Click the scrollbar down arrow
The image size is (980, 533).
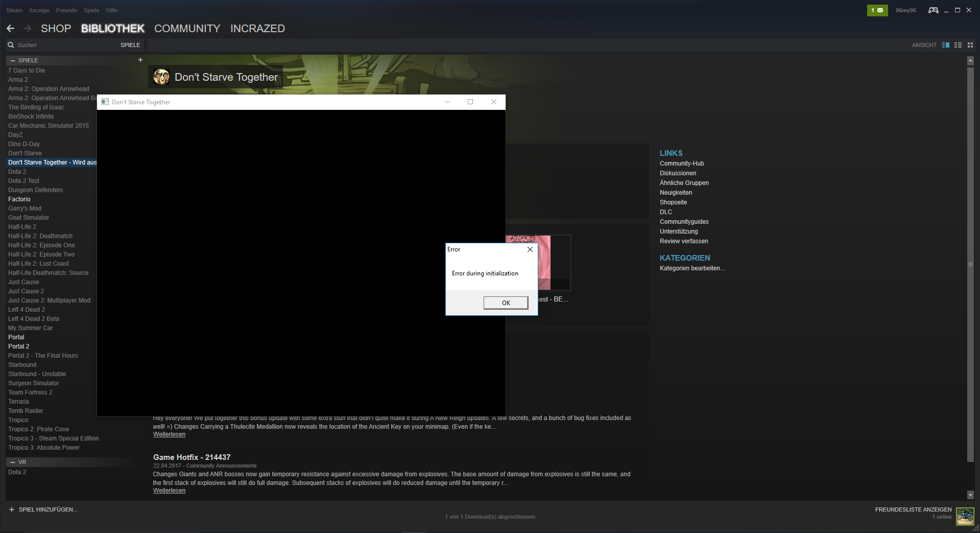click(970, 495)
